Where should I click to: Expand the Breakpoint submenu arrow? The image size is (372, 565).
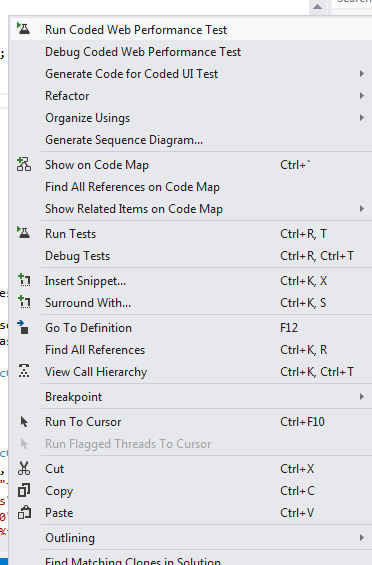[362, 397]
